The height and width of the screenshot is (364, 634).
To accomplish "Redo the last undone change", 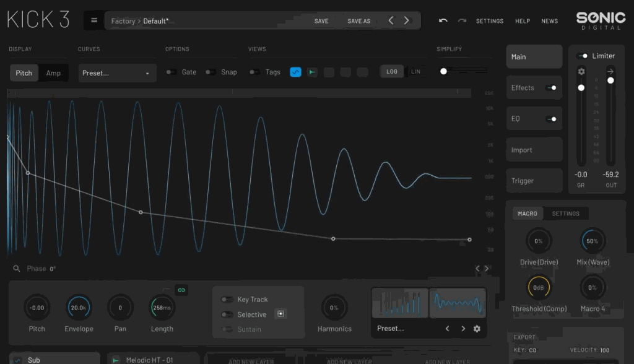I will pyautogui.click(x=462, y=20).
